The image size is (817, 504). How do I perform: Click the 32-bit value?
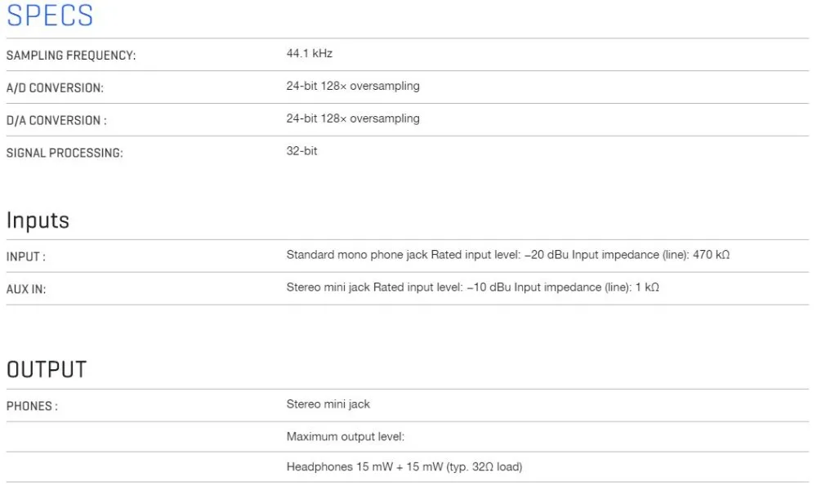point(301,151)
